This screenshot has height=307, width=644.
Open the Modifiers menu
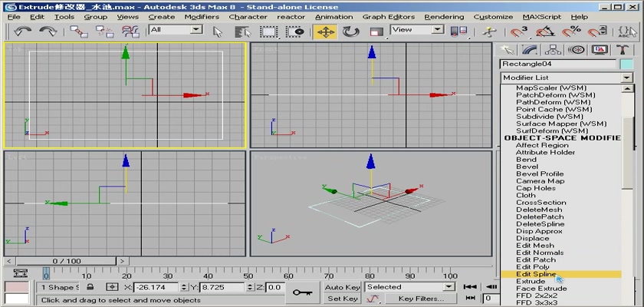click(x=202, y=17)
